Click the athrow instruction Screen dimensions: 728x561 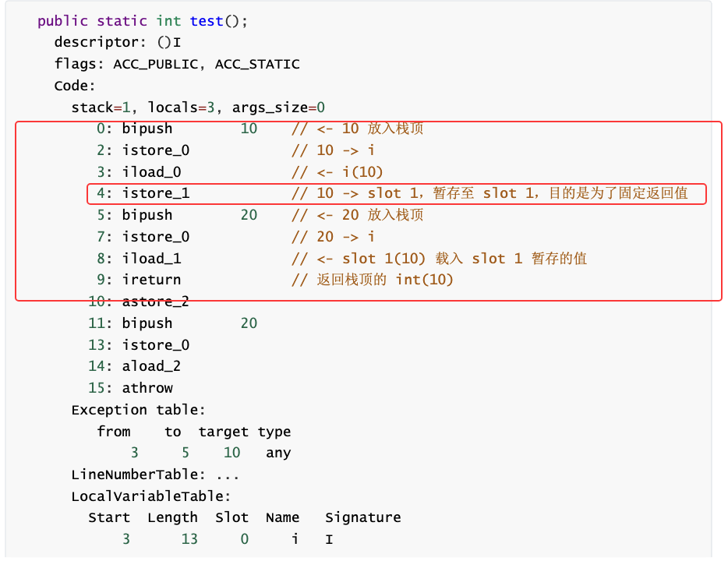click(x=147, y=388)
